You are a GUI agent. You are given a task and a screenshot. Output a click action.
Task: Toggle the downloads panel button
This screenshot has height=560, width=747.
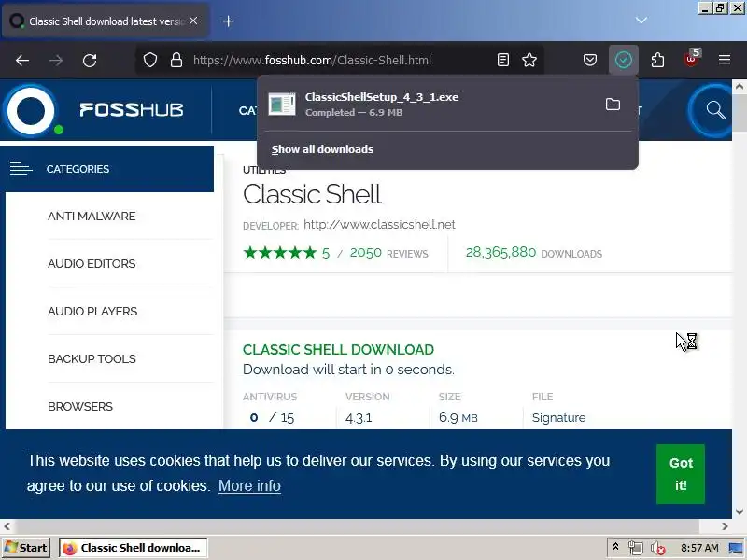point(624,60)
